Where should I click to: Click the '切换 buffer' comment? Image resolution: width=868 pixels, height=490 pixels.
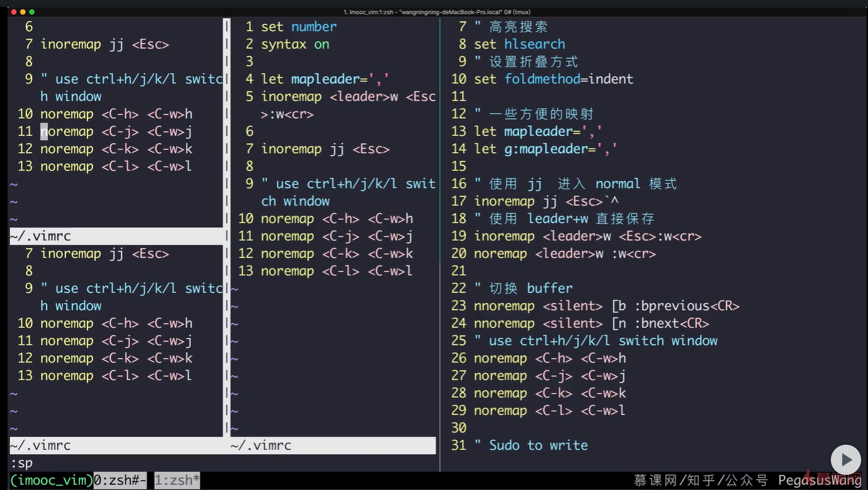(x=524, y=288)
